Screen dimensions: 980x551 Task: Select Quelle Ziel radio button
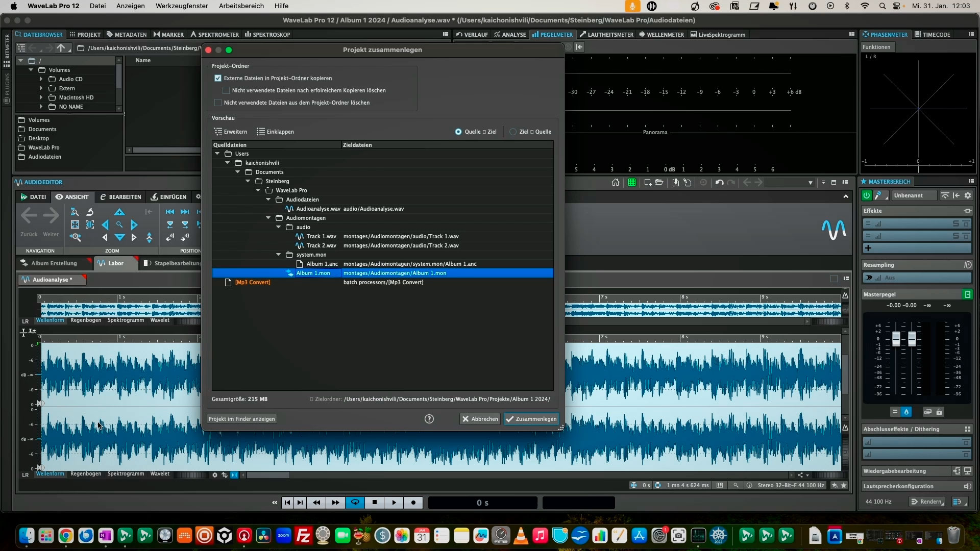click(x=458, y=132)
